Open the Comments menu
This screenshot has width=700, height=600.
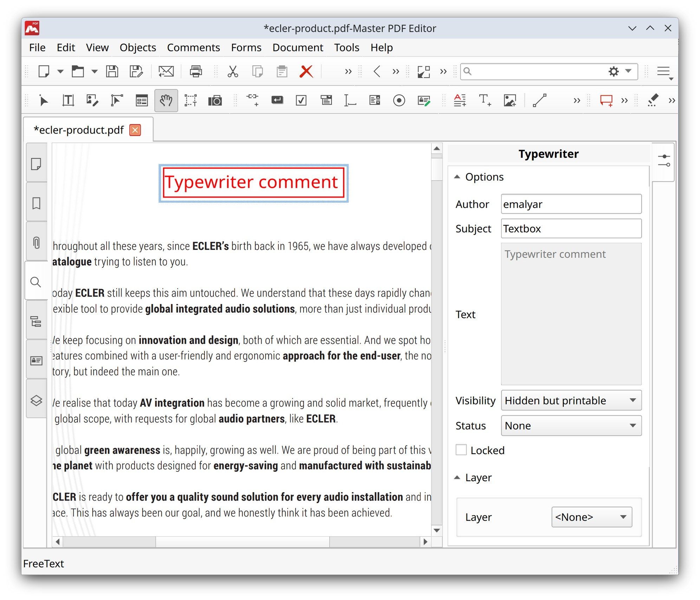[x=193, y=47]
